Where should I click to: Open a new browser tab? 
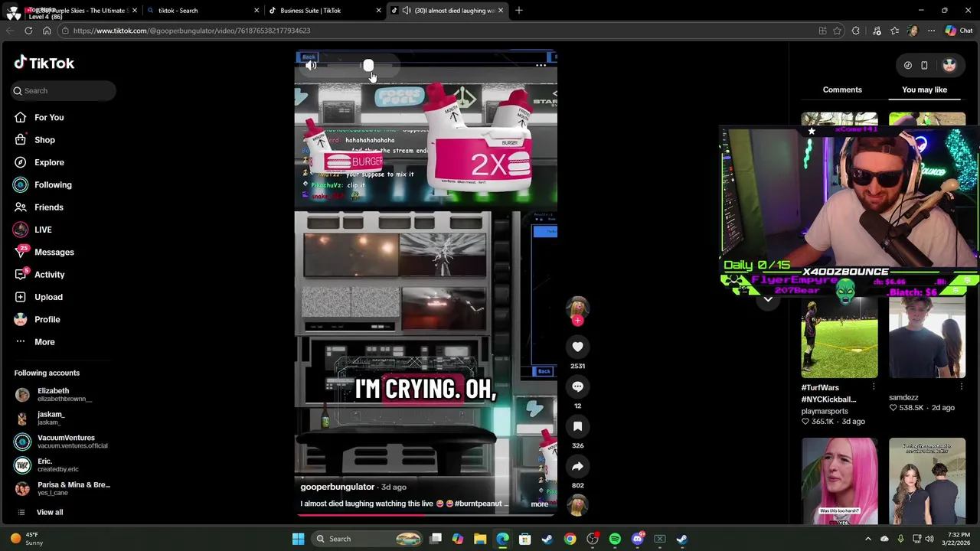click(518, 11)
